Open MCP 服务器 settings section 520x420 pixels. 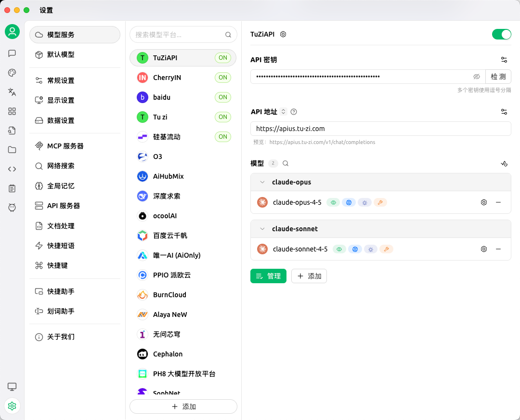pyautogui.click(x=75, y=146)
